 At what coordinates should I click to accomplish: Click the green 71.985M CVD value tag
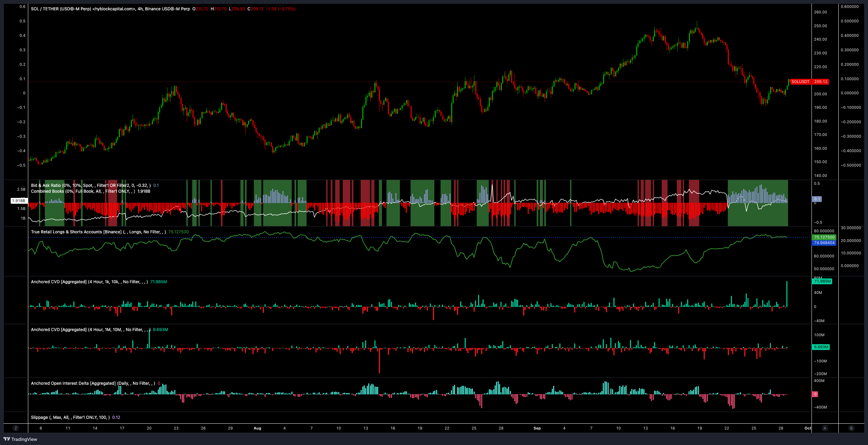(822, 281)
